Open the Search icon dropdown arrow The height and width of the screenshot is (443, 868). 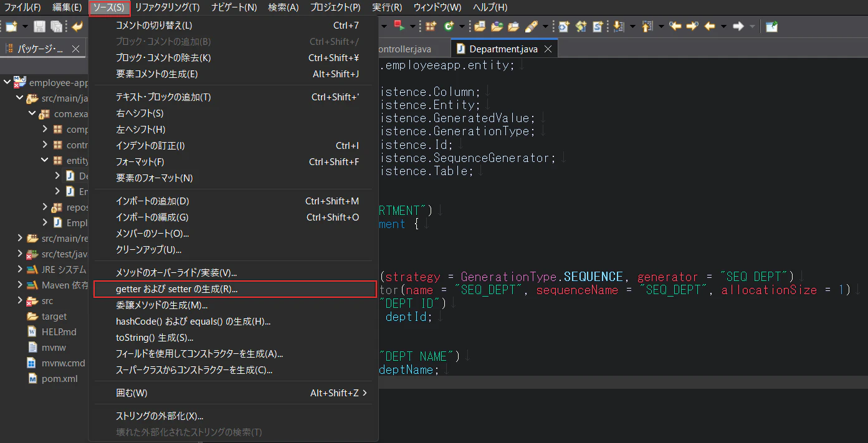click(545, 26)
